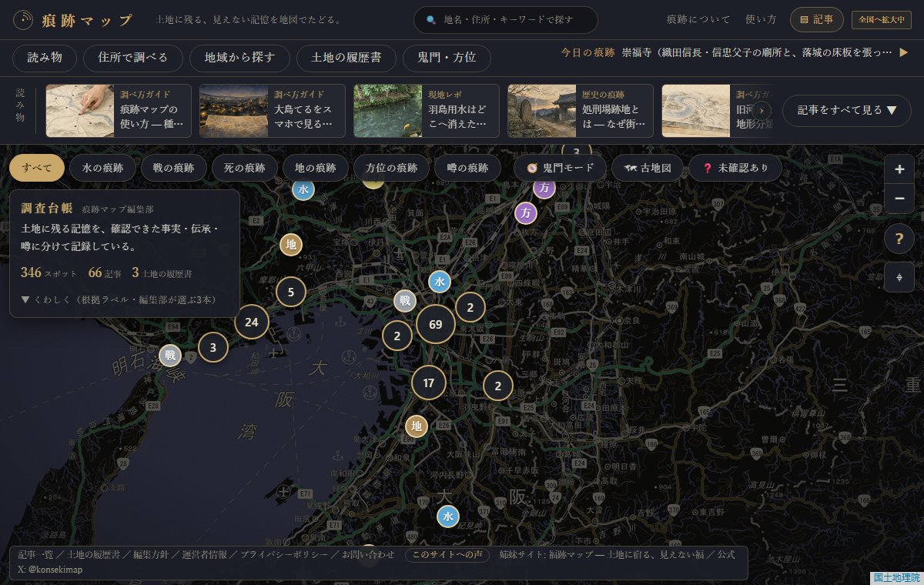Select the blue 水 marker at map bottom

(447, 516)
